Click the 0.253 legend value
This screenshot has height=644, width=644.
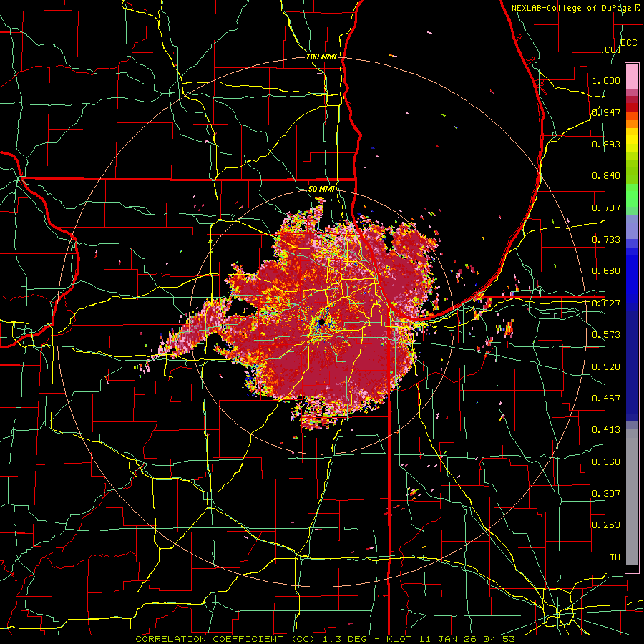[606, 525]
